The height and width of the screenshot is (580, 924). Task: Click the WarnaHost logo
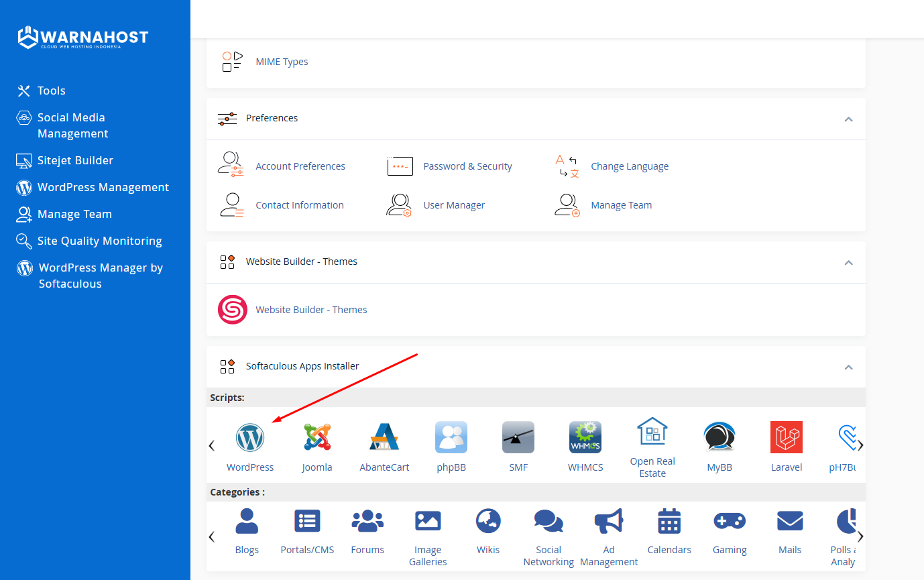tap(83, 38)
